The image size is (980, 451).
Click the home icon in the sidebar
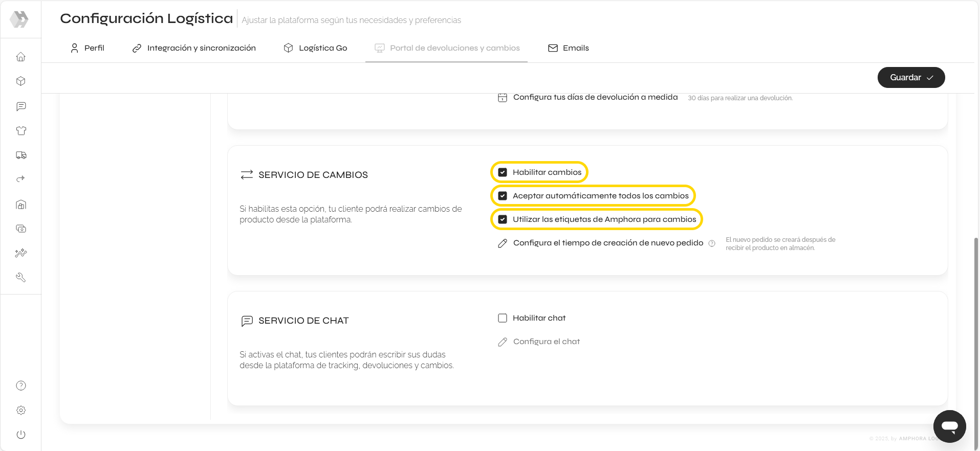click(x=21, y=57)
